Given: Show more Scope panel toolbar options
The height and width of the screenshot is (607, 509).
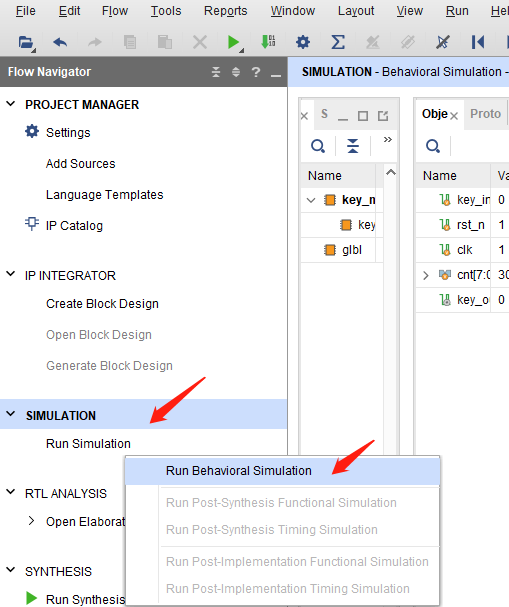Looking at the screenshot, I should (x=387, y=139).
